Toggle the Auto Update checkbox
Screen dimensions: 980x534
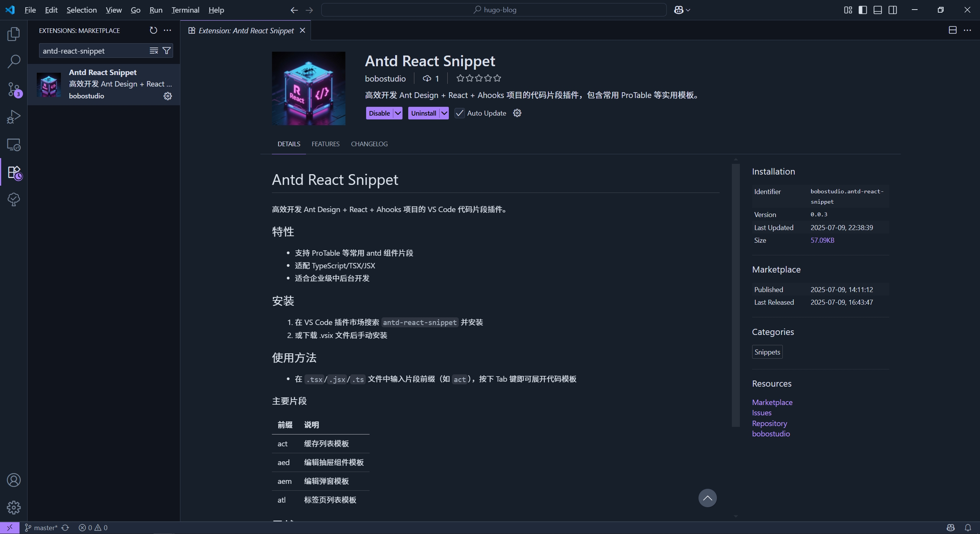pos(460,113)
